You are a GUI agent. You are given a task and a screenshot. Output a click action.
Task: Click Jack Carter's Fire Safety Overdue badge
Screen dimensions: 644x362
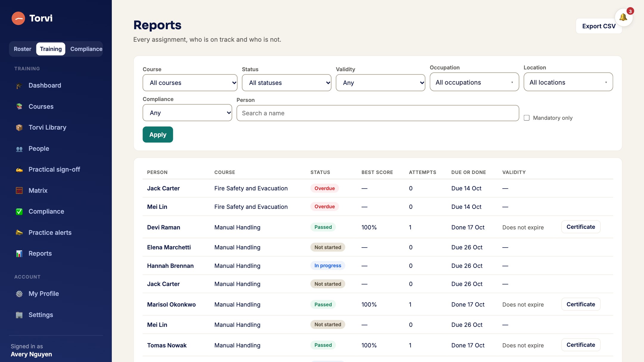[x=324, y=188]
